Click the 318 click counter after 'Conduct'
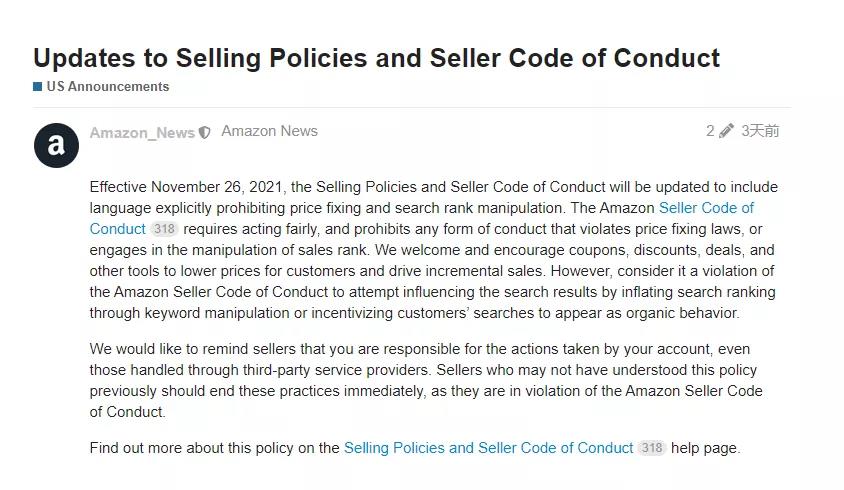 pyautogui.click(x=164, y=229)
